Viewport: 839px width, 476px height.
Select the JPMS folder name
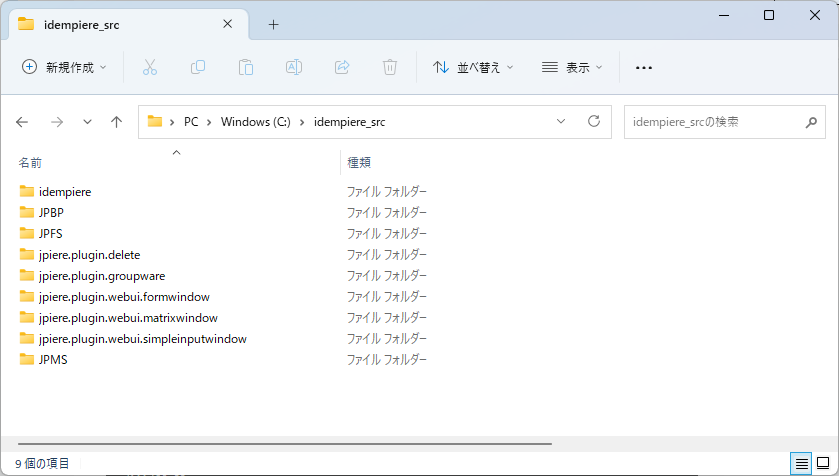(x=53, y=359)
